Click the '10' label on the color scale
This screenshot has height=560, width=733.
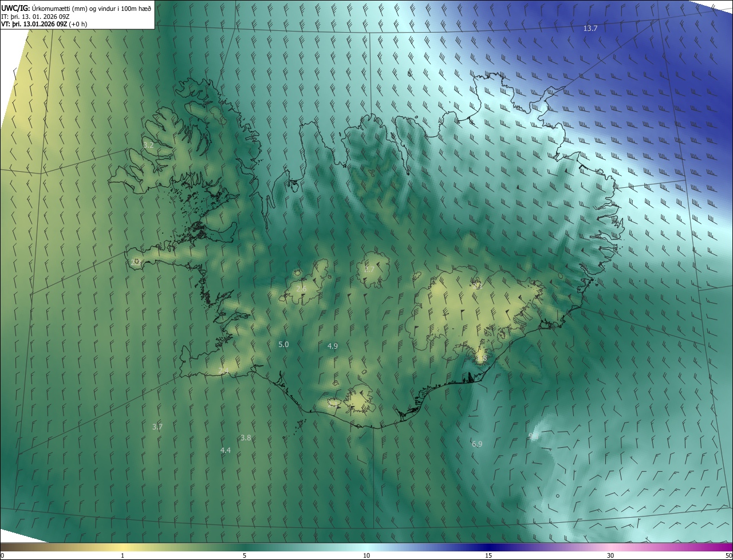point(366,556)
